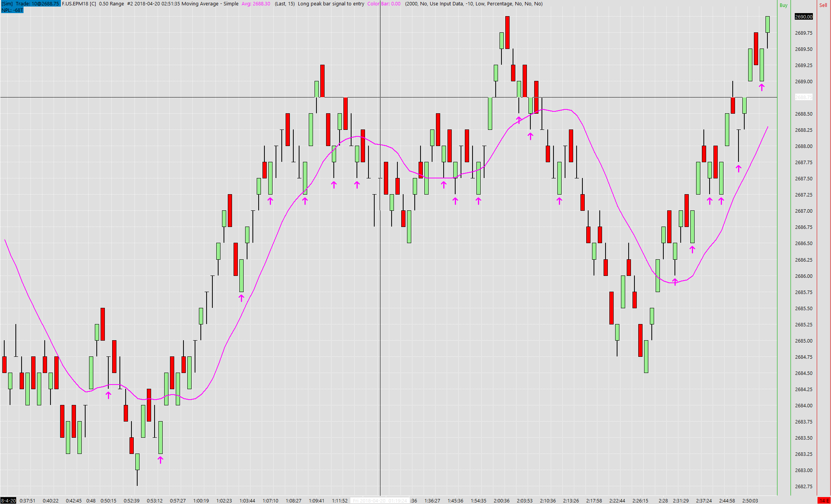
Task: Click the magenta signal arrow at chart bottom
Action: 161,459
